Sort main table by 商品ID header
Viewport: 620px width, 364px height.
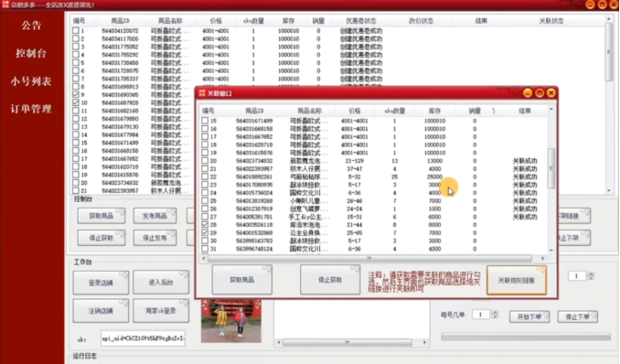pyautogui.click(x=120, y=21)
